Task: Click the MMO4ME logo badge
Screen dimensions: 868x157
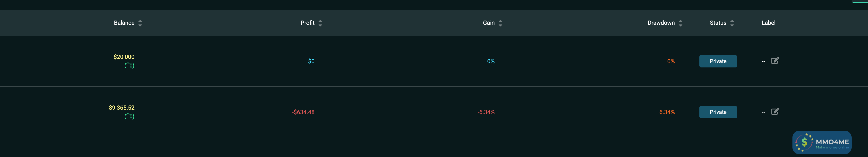Action: pos(822,143)
